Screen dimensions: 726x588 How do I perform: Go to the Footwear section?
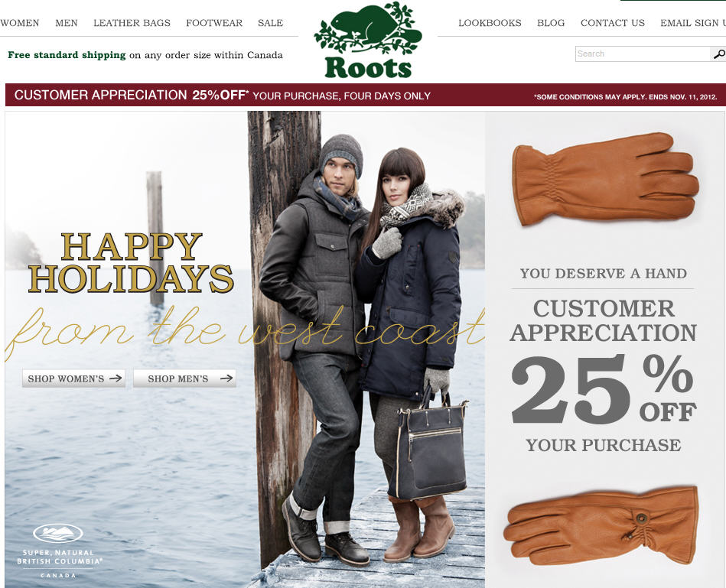(214, 23)
